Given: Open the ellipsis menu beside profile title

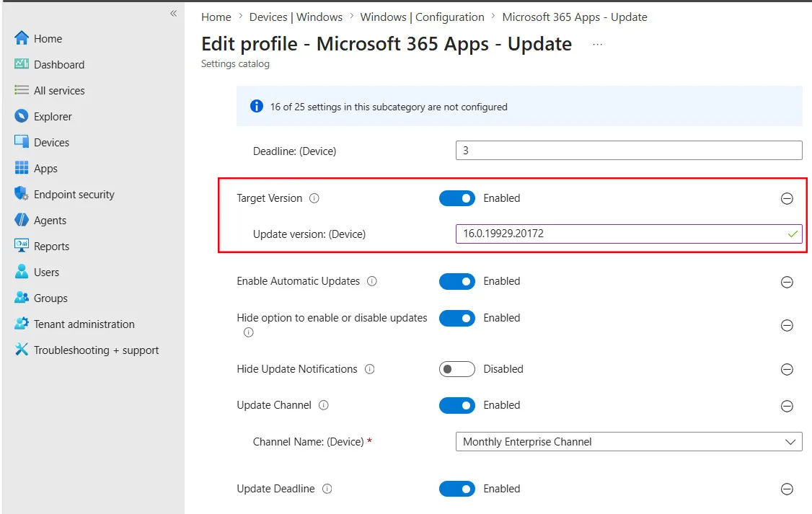Looking at the screenshot, I should [x=598, y=45].
